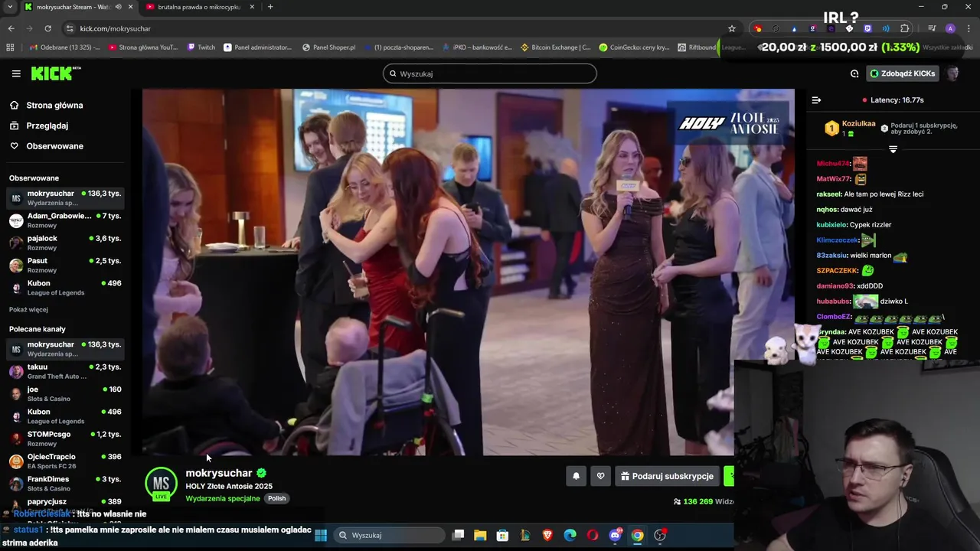Open the CoinGecko bookmark

point(634,47)
